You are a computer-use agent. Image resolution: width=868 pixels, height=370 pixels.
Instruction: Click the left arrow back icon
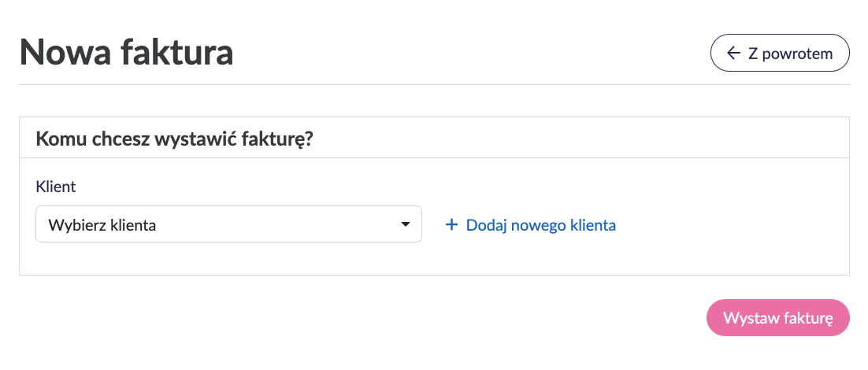733,54
